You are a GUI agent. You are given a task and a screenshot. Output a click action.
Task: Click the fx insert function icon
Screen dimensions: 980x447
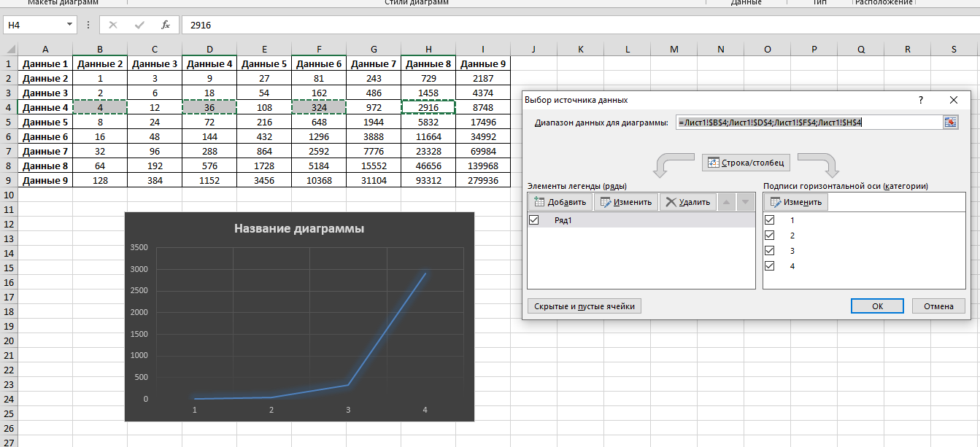point(166,25)
